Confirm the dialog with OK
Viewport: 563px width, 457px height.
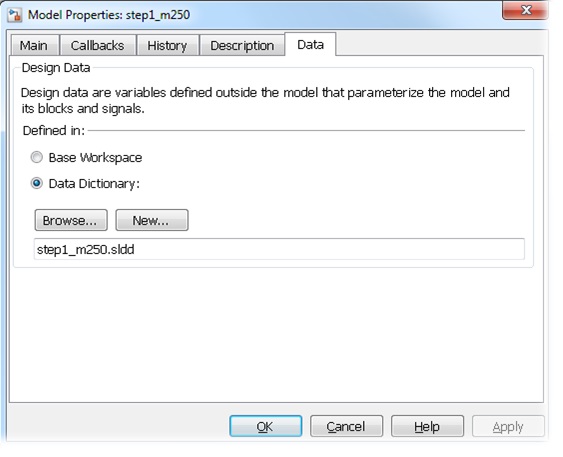tap(265, 426)
